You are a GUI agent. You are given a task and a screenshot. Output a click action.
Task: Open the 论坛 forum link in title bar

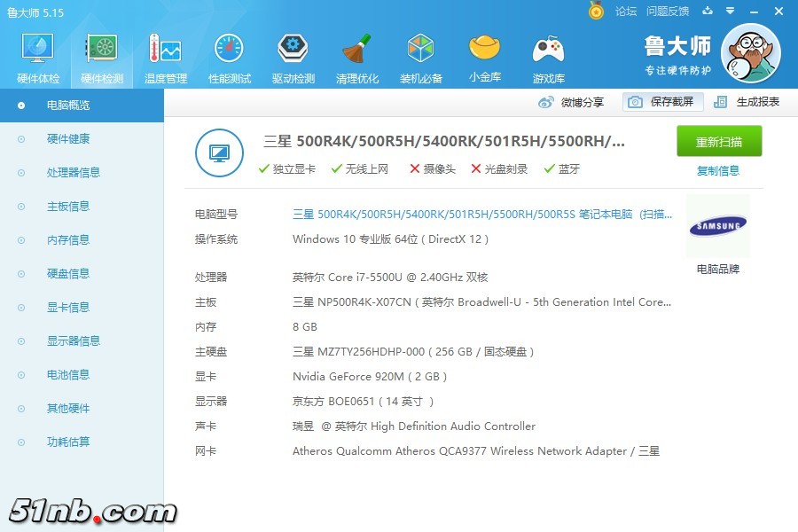[x=626, y=12]
